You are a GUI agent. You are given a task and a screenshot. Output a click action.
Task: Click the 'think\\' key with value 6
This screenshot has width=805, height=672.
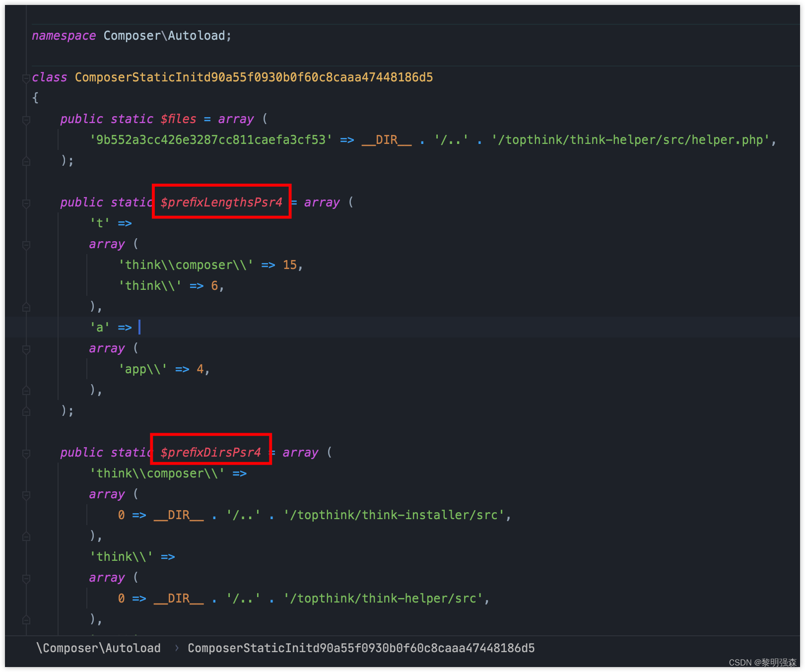(x=149, y=286)
